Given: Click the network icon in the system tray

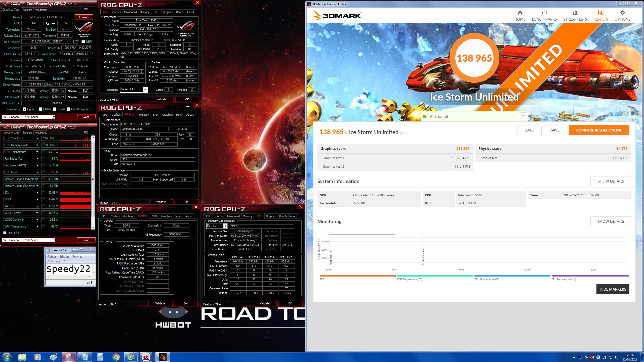Looking at the screenshot, I should coord(610,357).
